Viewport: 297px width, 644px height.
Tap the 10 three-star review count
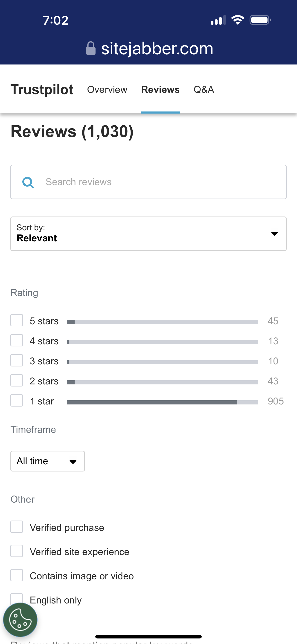click(x=273, y=361)
